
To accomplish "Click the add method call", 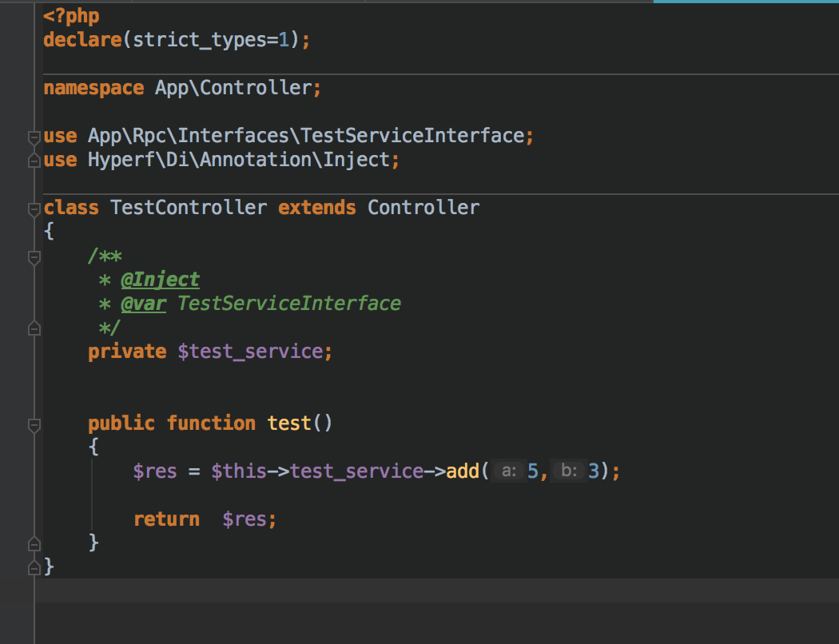I will pyautogui.click(x=463, y=471).
